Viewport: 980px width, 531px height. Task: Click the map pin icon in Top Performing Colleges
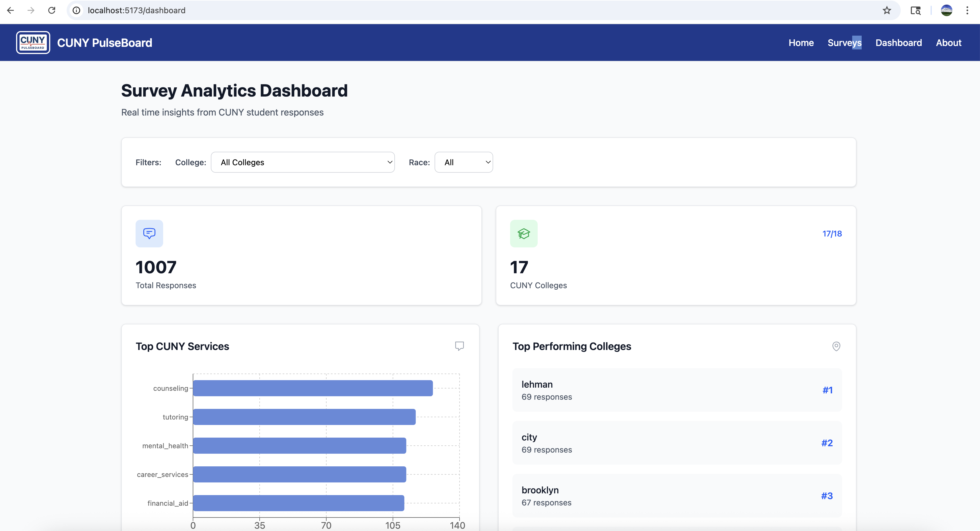(836, 346)
